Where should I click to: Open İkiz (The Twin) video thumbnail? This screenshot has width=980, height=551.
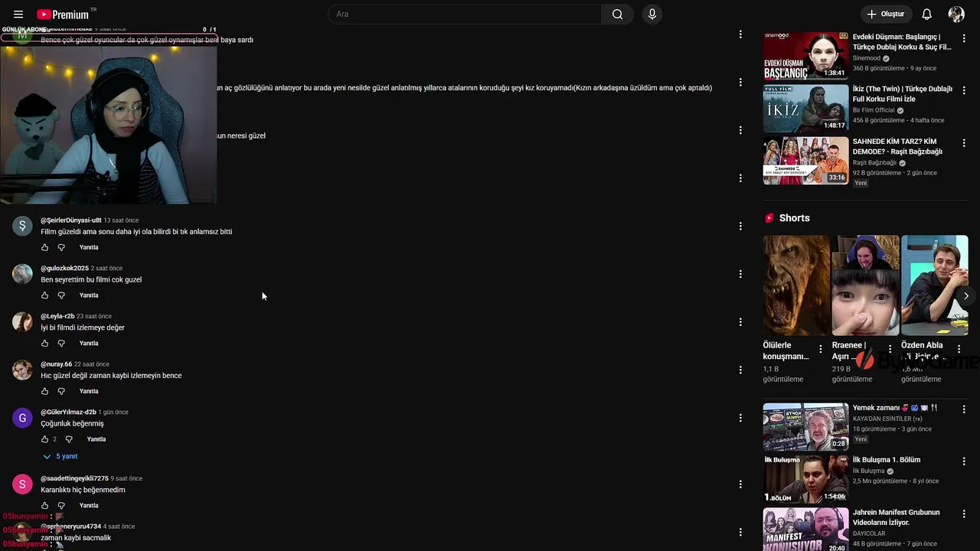point(805,108)
